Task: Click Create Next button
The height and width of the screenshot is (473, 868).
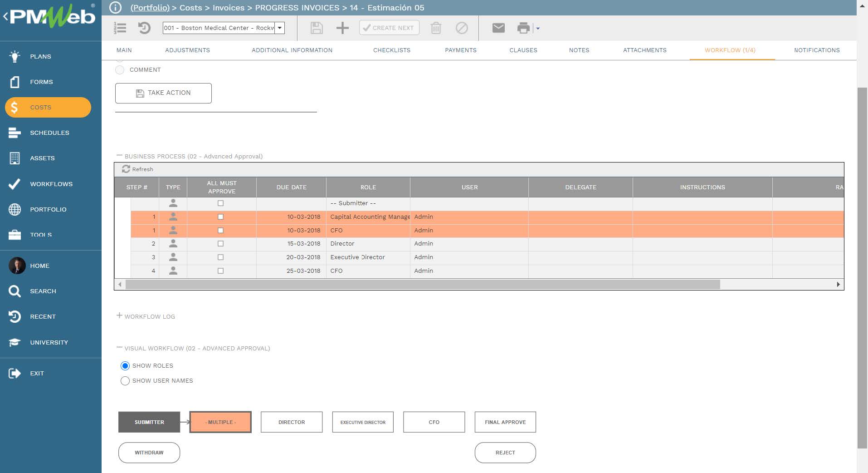Action: tap(389, 28)
